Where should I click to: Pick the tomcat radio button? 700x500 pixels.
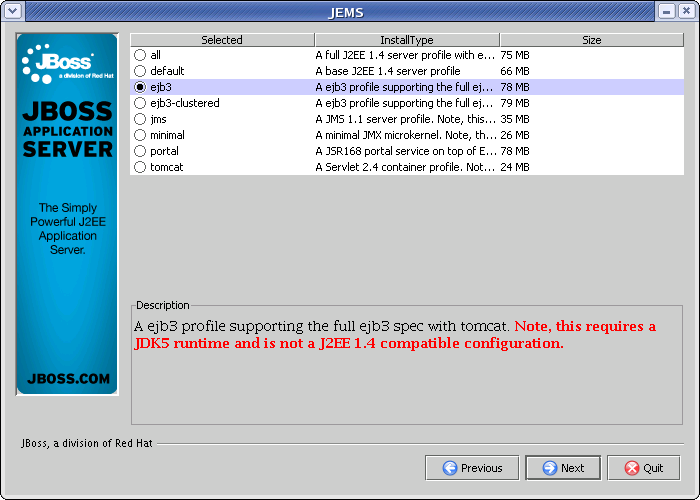click(x=140, y=167)
